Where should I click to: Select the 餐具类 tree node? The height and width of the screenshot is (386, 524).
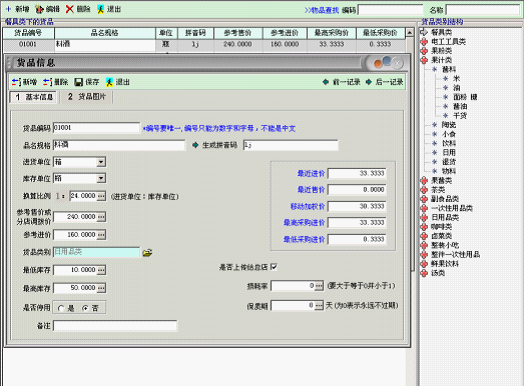point(441,32)
